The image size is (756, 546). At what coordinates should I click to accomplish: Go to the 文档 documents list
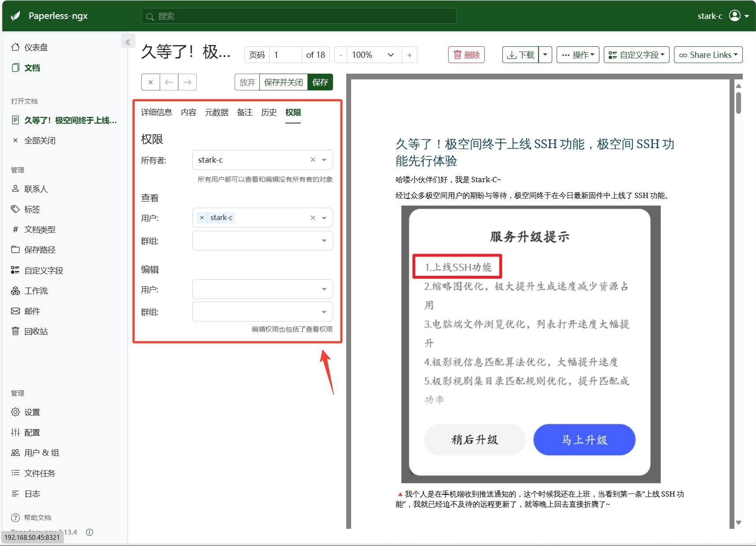pos(26,67)
